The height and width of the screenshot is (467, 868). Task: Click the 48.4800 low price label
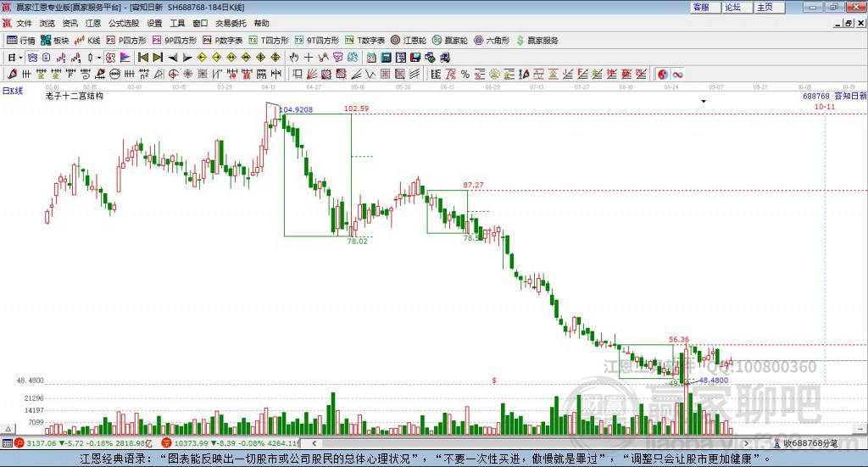click(714, 381)
